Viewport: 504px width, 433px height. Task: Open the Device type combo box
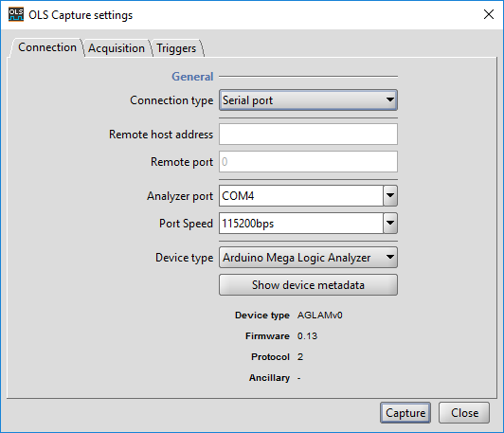coord(308,257)
